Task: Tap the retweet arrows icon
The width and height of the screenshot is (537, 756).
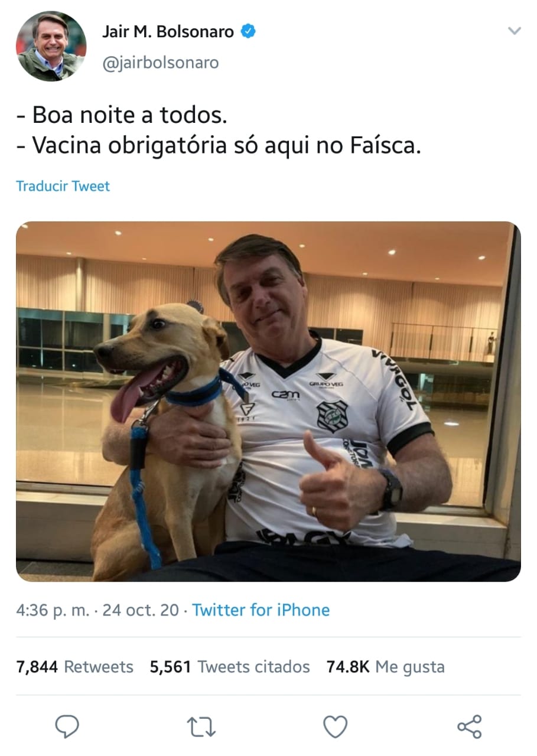Action: coord(201,726)
